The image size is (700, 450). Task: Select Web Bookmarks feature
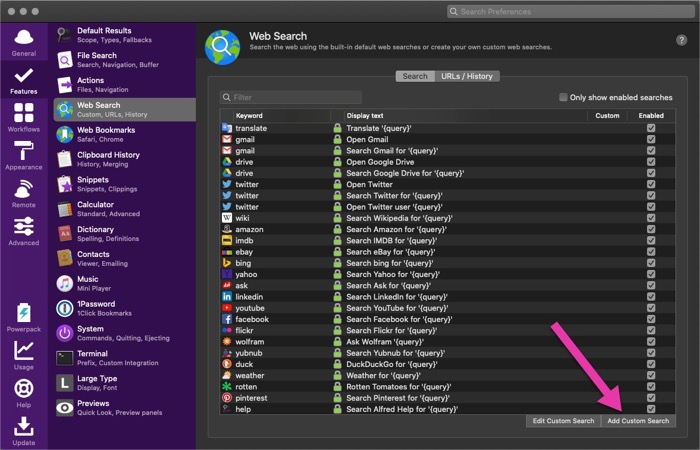pyautogui.click(x=125, y=134)
